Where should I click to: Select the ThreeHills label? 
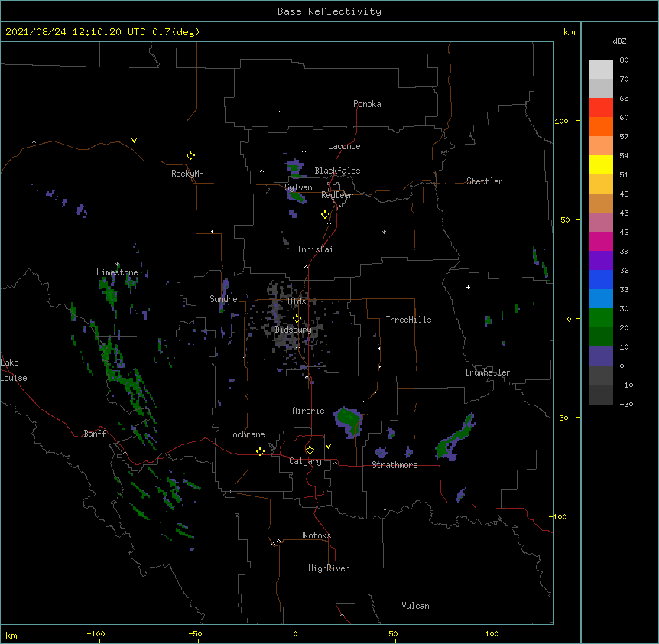click(x=408, y=320)
